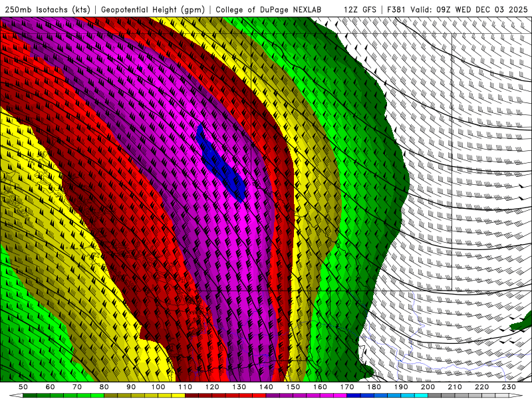The width and height of the screenshot is (532, 399).
Task: Click the color bar label "80"
Action: point(104,387)
